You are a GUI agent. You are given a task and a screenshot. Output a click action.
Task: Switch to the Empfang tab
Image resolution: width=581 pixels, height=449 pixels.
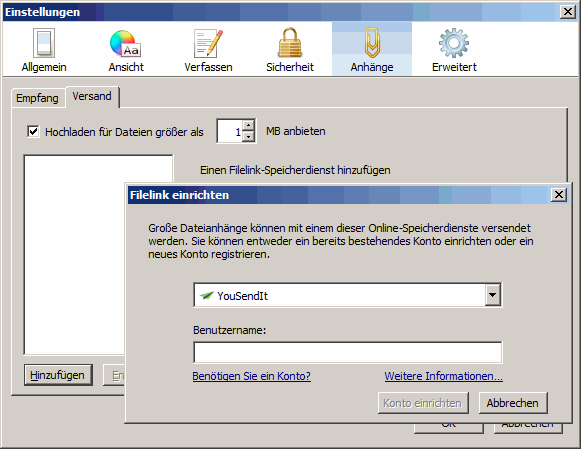(37, 98)
